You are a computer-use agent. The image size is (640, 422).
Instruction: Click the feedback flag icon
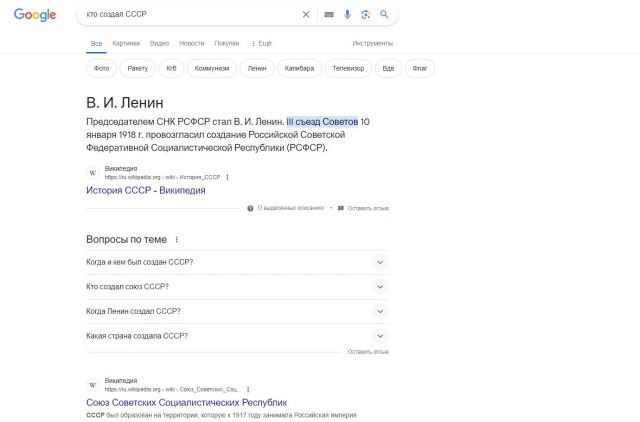(341, 208)
